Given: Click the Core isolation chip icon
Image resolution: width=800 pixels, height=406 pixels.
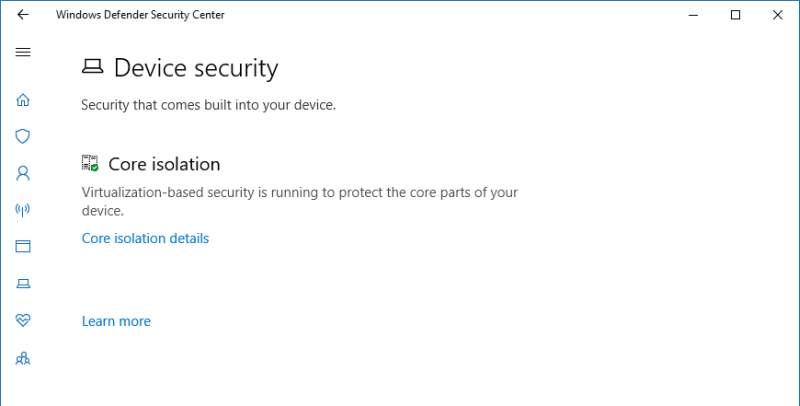Looking at the screenshot, I should (90, 164).
